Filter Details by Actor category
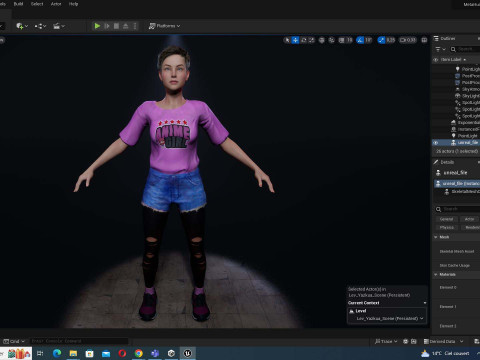The width and height of the screenshot is (480, 360). point(470,219)
